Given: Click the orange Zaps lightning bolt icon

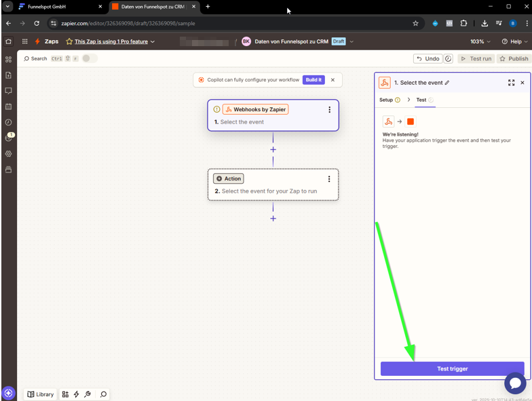Looking at the screenshot, I should 38,41.
